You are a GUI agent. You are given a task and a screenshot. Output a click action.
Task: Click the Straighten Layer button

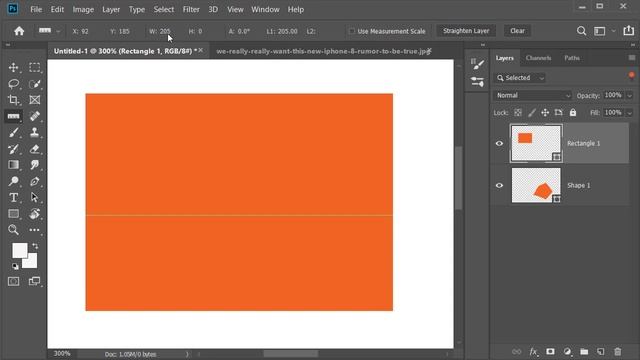coord(466,31)
